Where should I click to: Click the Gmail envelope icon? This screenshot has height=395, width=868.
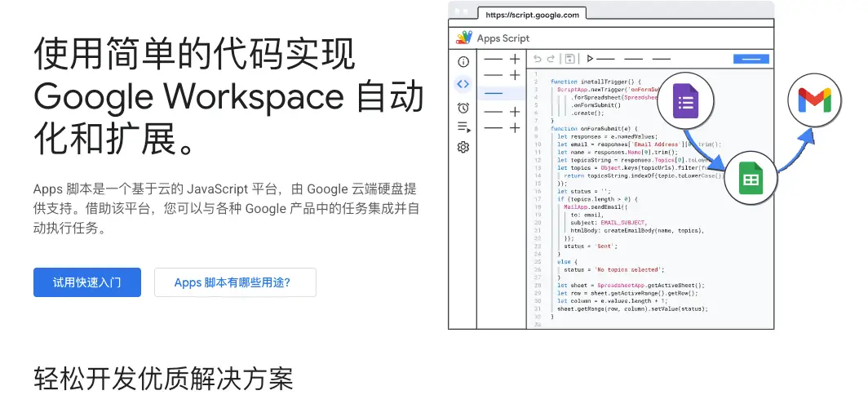[814, 100]
